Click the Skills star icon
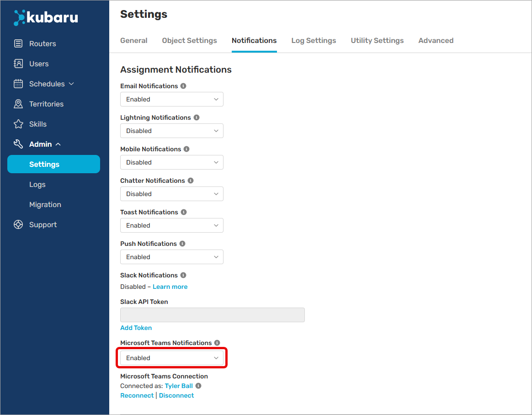This screenshot has height=415, width=532. click(x=18, y=124)
